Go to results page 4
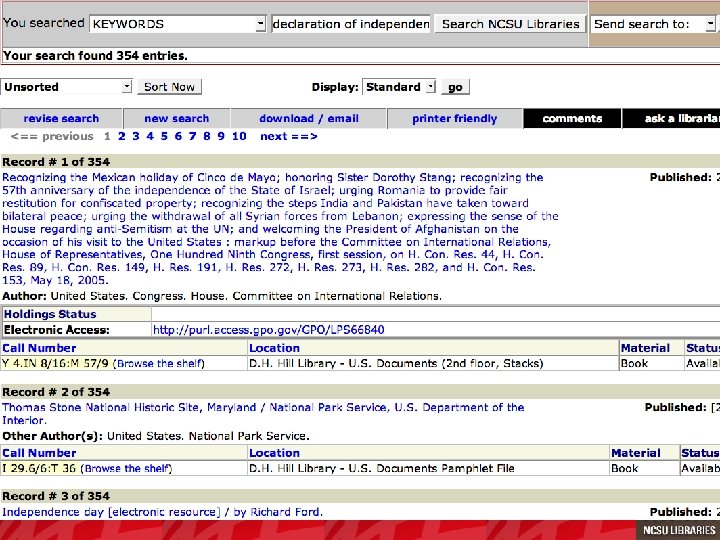The image size is (720, 540). point(150,136)
